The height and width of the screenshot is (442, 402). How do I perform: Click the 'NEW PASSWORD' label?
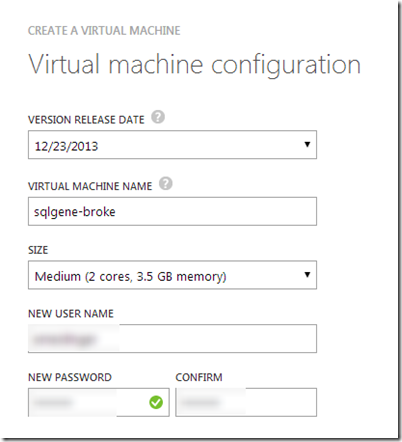click(70, 377)
